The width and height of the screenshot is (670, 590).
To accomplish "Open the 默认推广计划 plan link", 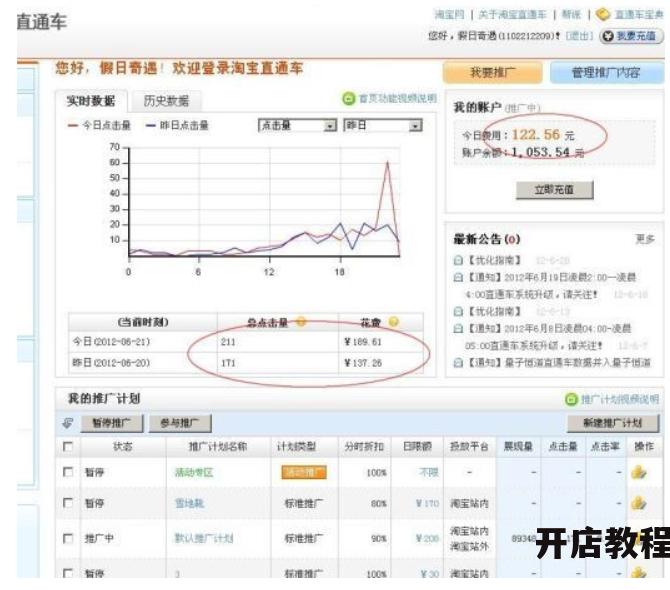I will point(204,538).
